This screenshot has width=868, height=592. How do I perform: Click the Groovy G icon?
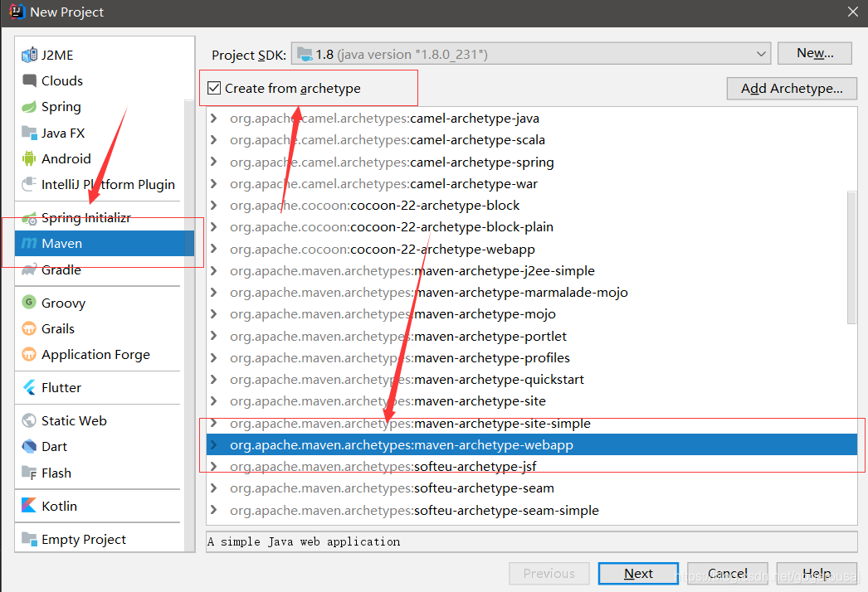point(29,303)
